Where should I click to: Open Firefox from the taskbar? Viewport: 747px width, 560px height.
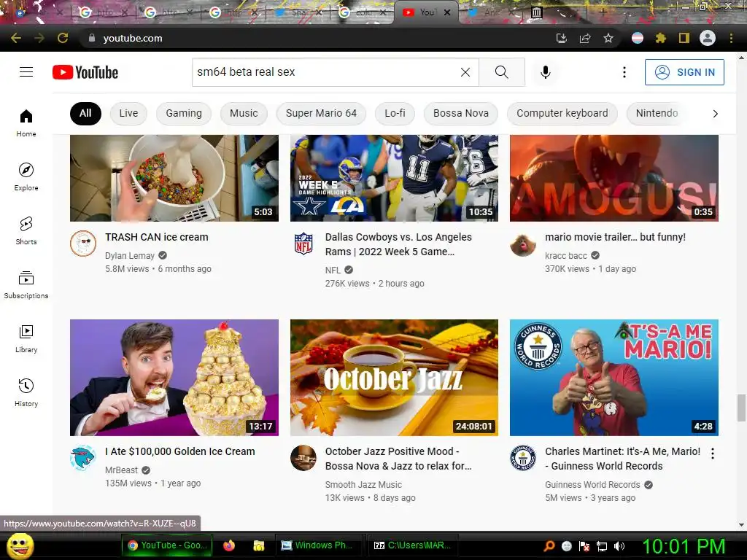coord(229,545)
